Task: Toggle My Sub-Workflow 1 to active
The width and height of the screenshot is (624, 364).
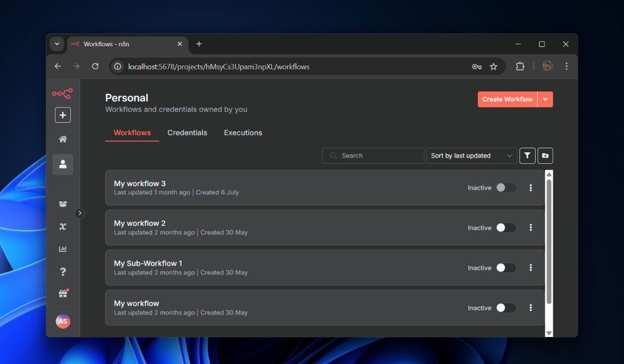Action: click(505, 268)
